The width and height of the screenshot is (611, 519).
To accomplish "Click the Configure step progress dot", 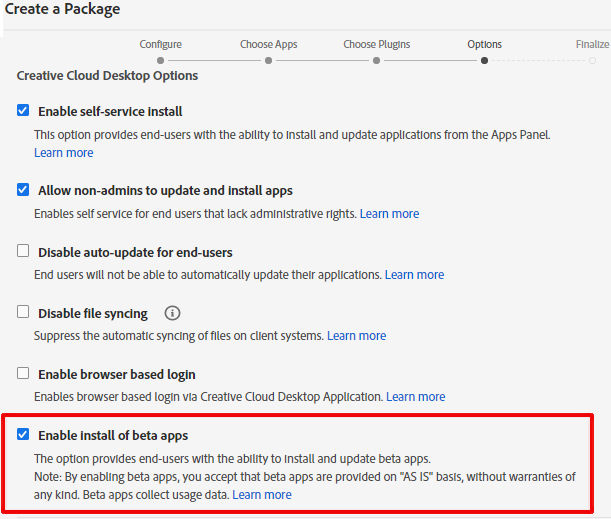I will (160, 60).
